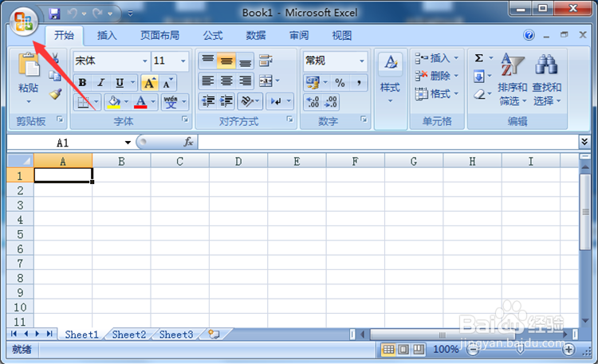598x364 pixels.
Task: Toggle top vertical alignment
Action: point(208,61)
